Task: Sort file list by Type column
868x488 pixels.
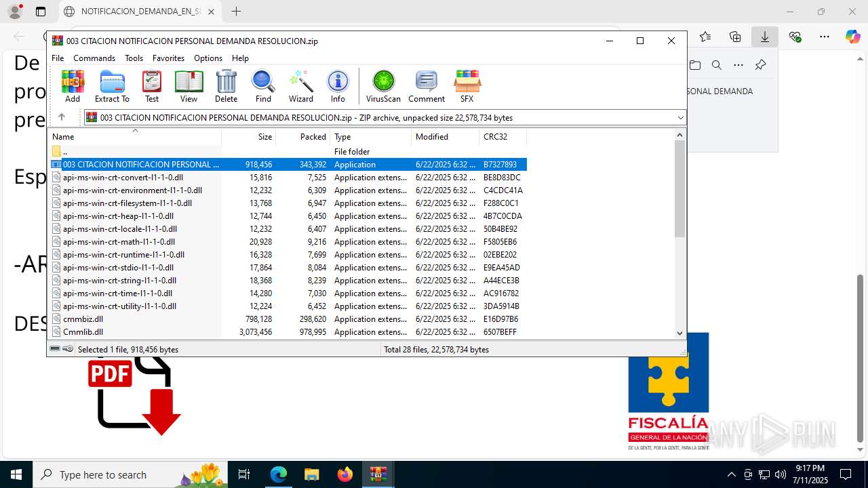Action: [x=371, y=136]
